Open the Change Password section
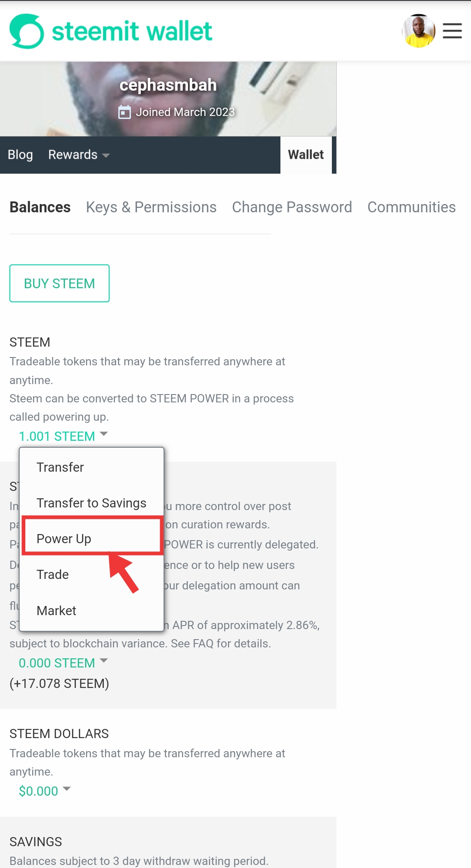 [x=292, y=207]
